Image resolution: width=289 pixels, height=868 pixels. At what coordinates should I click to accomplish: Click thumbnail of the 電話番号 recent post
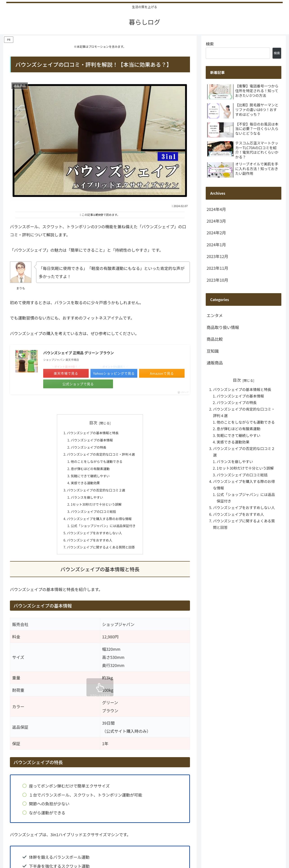pyautogui.click(x=220, y=92)
